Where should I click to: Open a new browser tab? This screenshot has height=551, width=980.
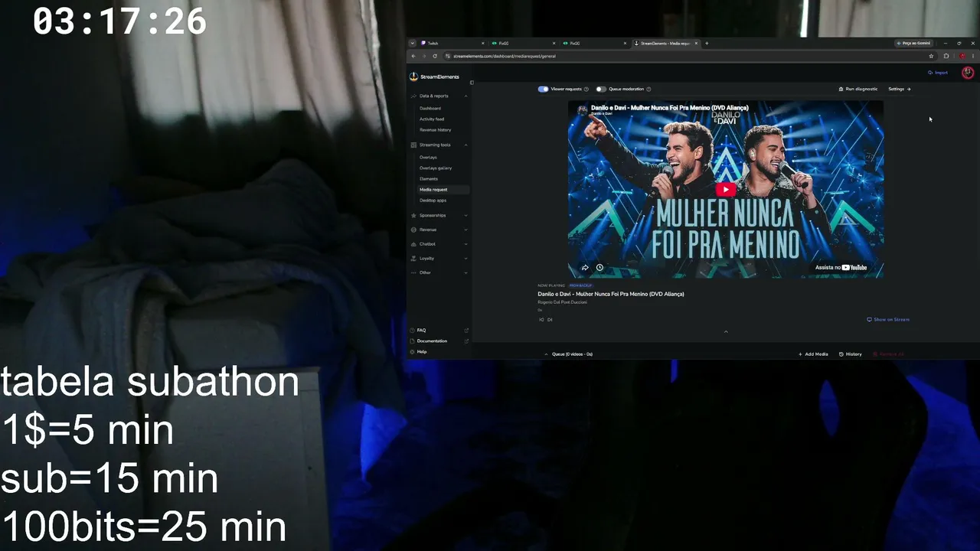[707, 44]
